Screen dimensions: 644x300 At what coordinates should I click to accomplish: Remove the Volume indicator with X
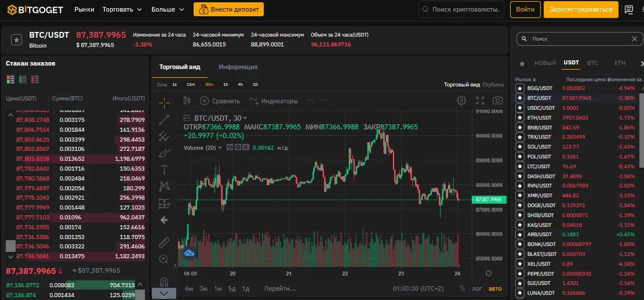[x=245, y=147]
